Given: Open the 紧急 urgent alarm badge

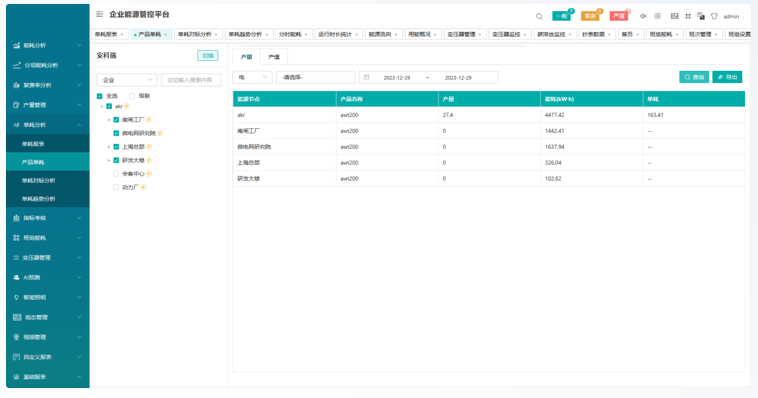Looking at the screenshot, I should pos(590,16).
